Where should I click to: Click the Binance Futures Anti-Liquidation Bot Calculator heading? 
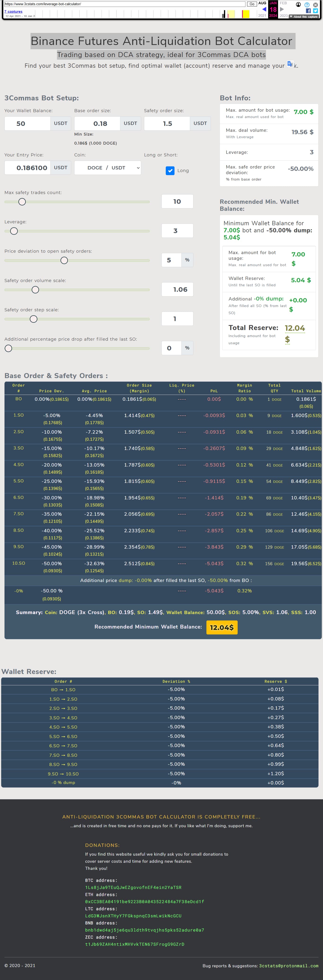161,41
